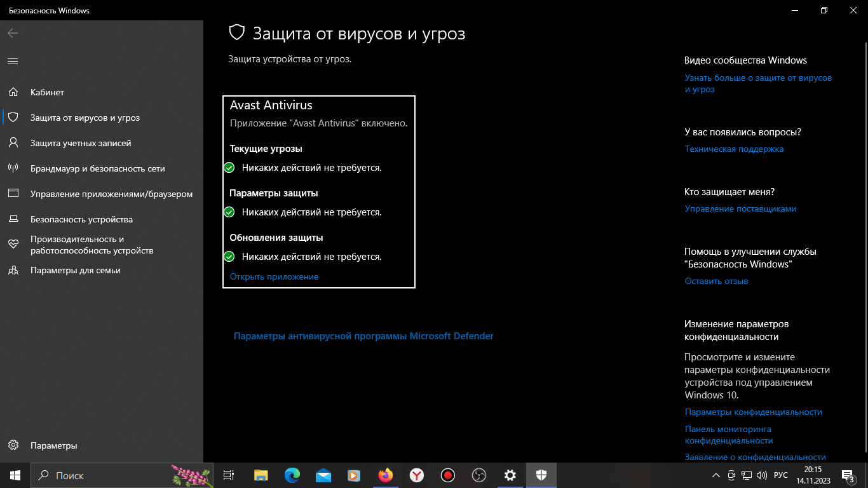868x488 pixels.
Task: Open Параметры at sidebar bottom
Action: [x=102, y=445]
